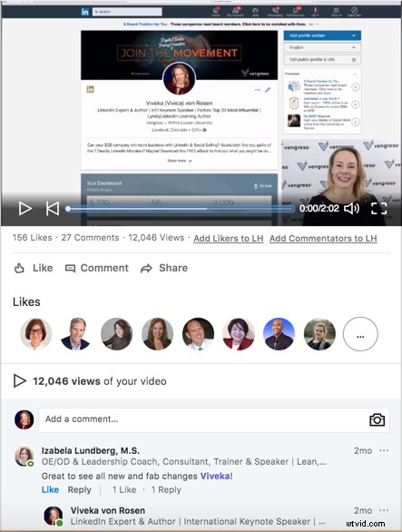The image size is (402, 532).
Task: Attach photo using camera icon
Action: (377, 419)
